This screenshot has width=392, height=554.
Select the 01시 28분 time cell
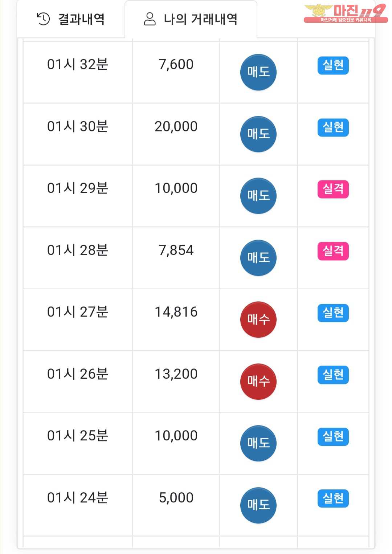(78, 258)
